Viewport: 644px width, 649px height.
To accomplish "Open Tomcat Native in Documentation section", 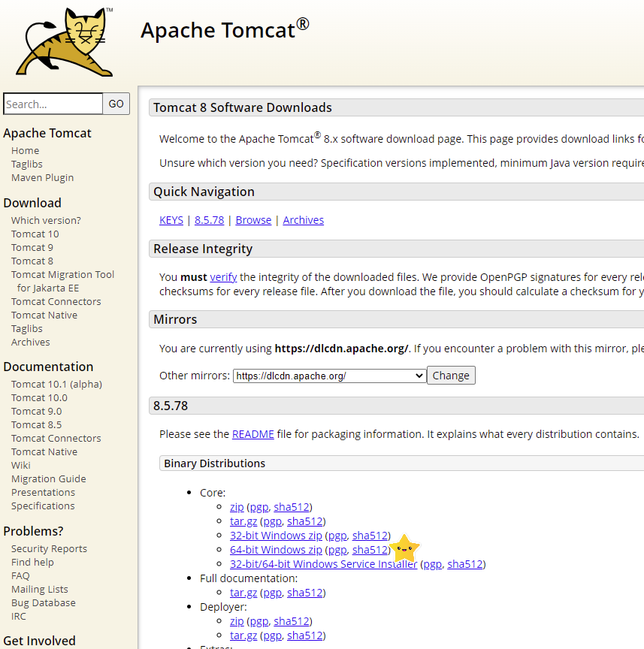I will (x=44, y=452).
